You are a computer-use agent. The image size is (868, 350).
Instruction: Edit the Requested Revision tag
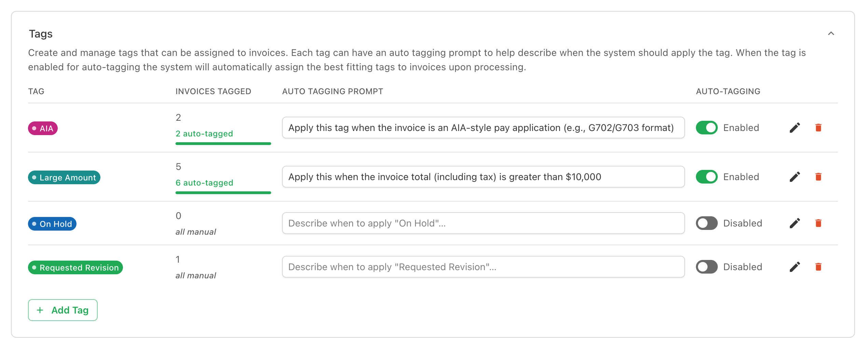[795, 267]
